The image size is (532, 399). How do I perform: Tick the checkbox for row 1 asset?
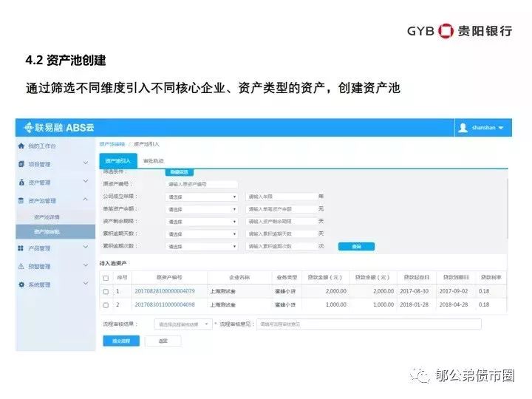[106, 292]
